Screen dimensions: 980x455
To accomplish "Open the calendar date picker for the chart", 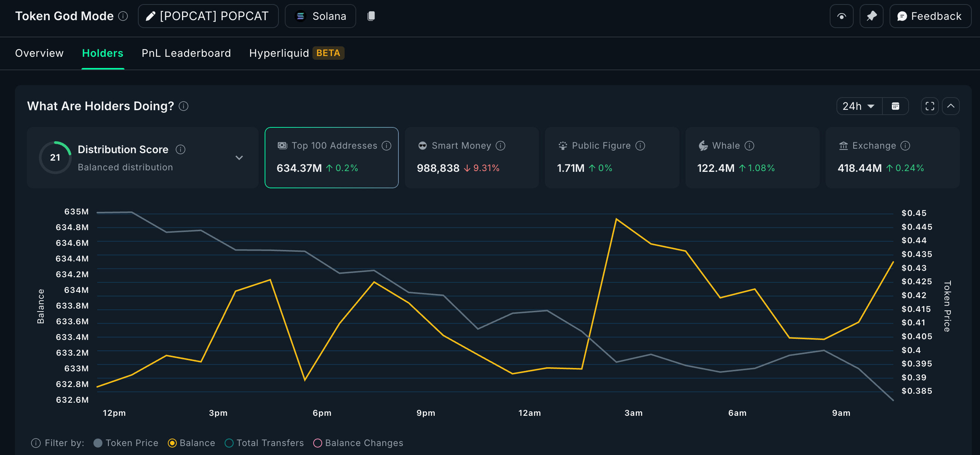I will point(896,106).
